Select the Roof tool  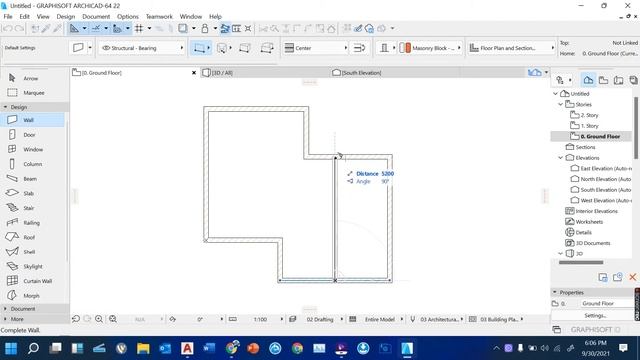point(33,237)
